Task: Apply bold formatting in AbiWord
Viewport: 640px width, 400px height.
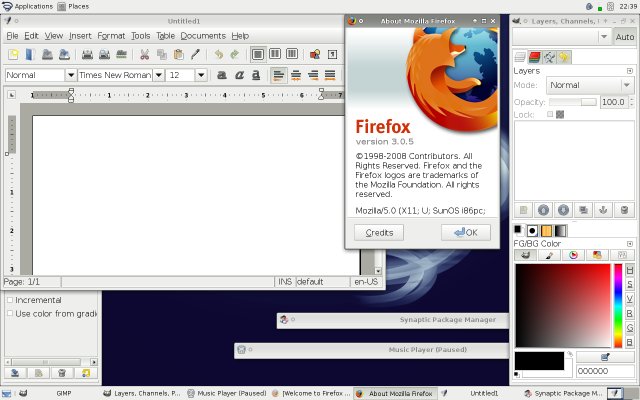Action: (x=222, y=75)
